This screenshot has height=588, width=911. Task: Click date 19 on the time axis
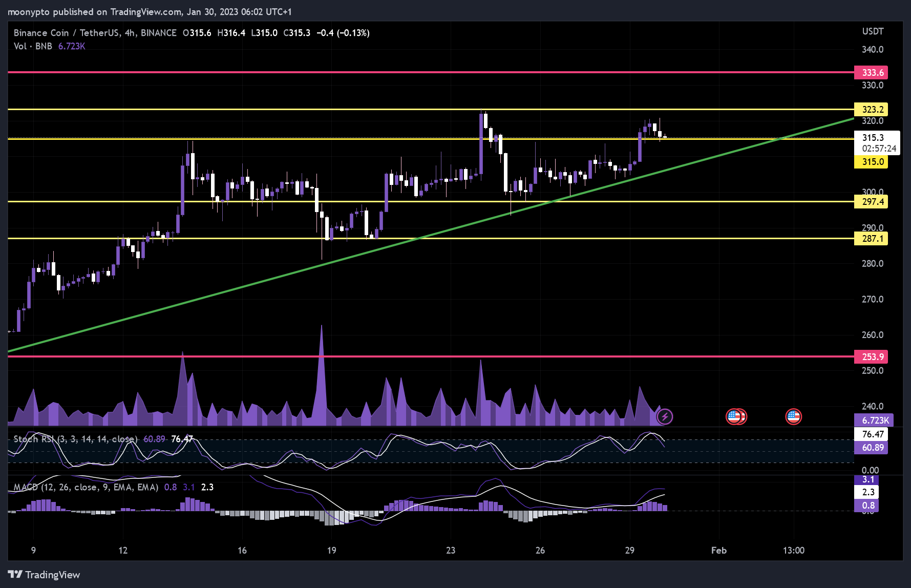coord(332,551)
